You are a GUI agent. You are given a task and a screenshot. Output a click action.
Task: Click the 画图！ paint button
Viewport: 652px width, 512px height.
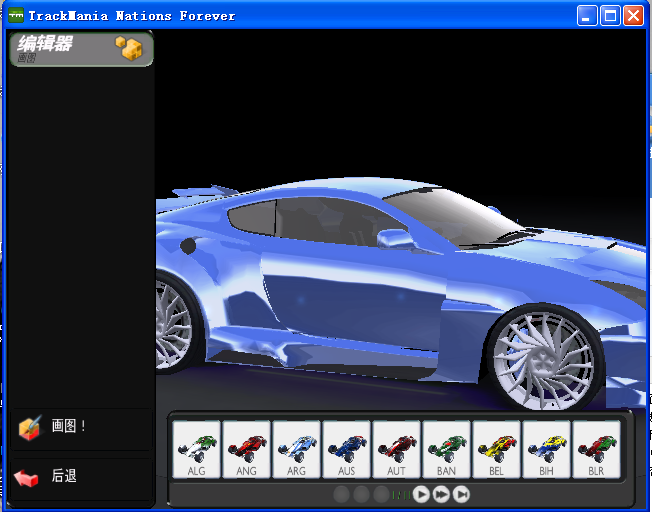click(x=81, y=428)
